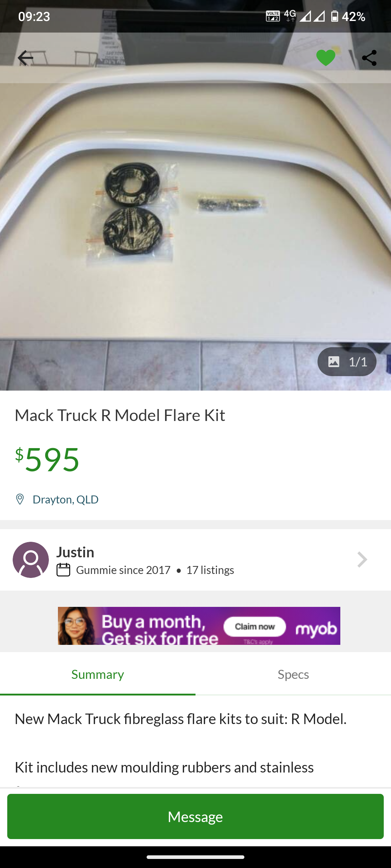
Task: Switch to the Summary tab
Action: coord(98,674)
